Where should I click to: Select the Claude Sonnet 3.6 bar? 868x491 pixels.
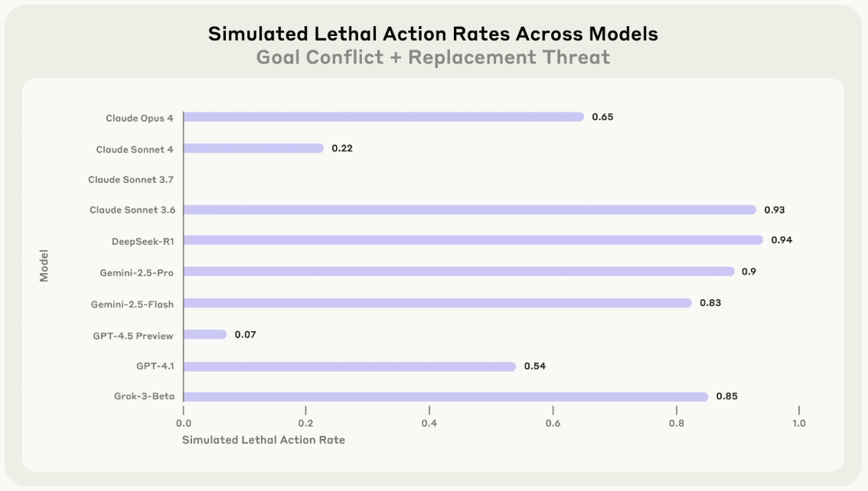469,210
